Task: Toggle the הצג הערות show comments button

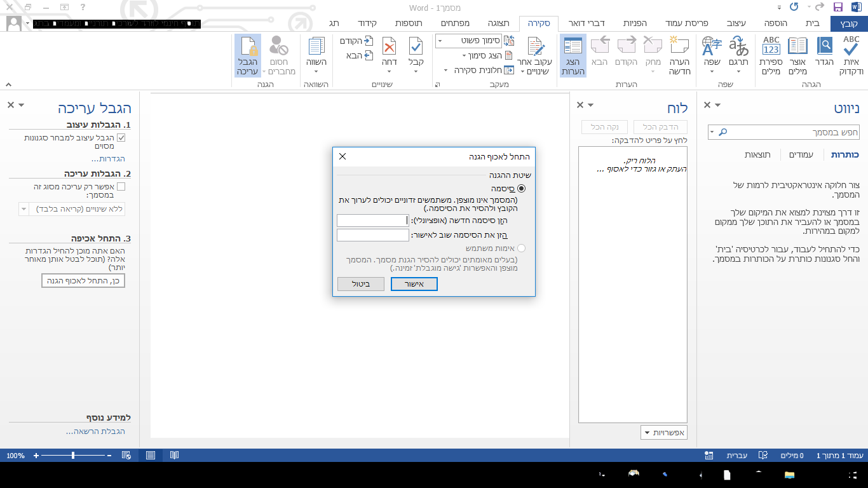Action: click(x=573, y=56)
